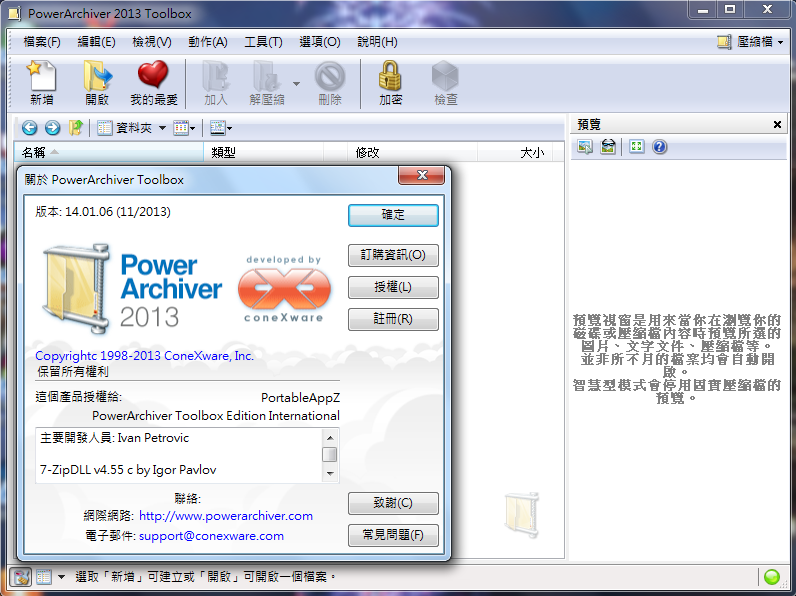Open the 編輯(E) menu
Screen dimensions: 796x596
[96, 42]
